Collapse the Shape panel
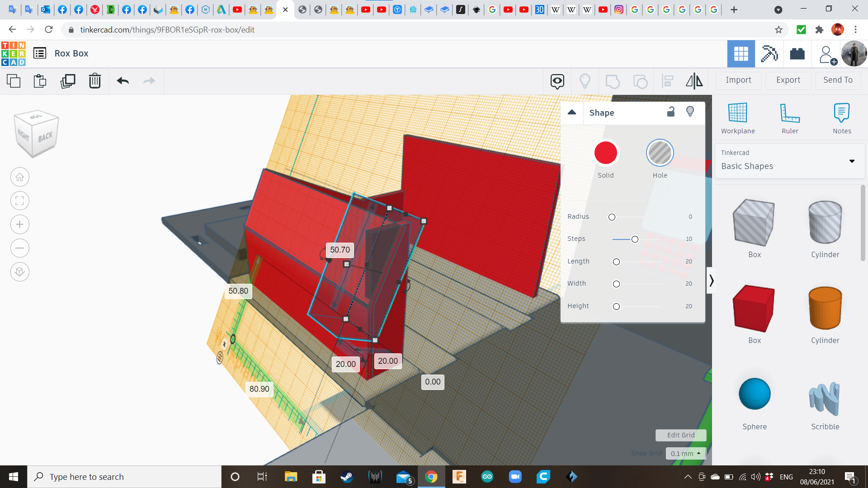This screenshot has height=488, width=868. tap(572, 113)
